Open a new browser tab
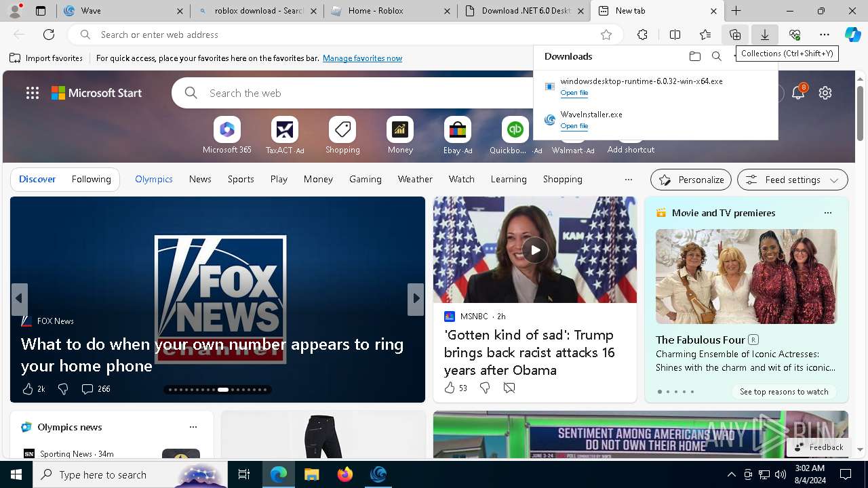The image size is (868, 488). pos(736,11)
